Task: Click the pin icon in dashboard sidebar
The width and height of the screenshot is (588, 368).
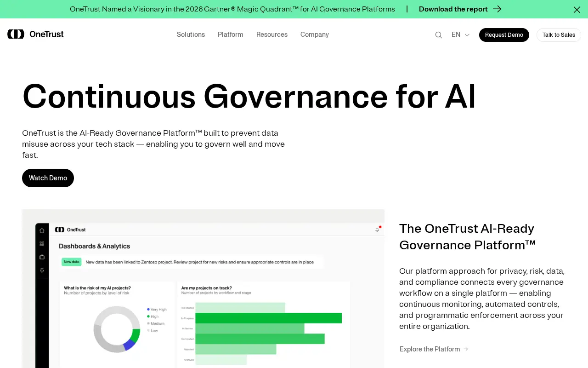Action: [42, 270]
